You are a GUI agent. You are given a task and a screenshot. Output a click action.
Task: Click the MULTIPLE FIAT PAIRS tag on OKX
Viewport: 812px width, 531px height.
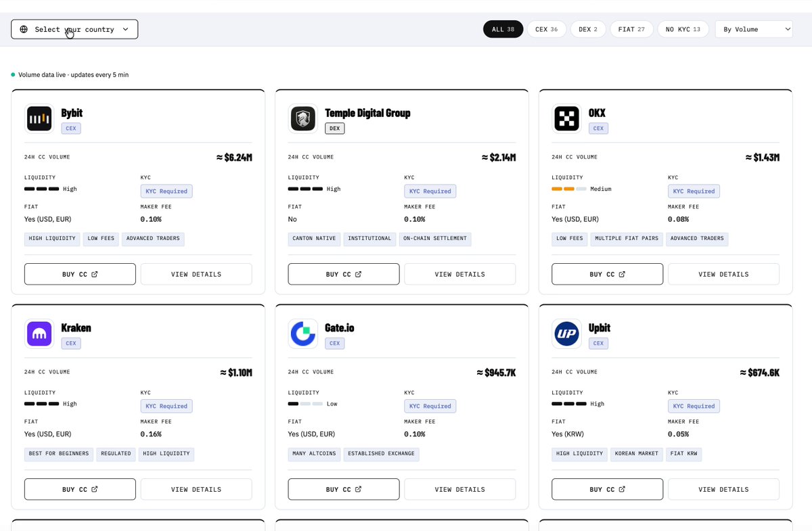(x=627, y=238)
